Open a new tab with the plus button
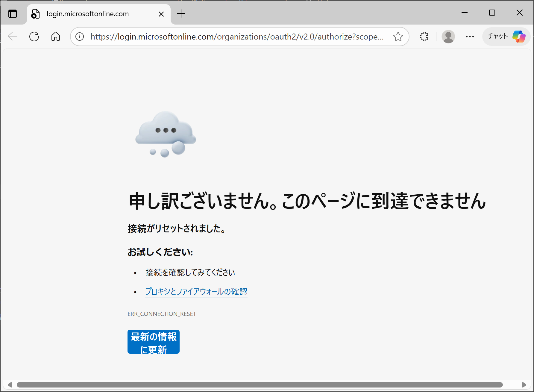534x392 pixels. (x=181, y=13)
